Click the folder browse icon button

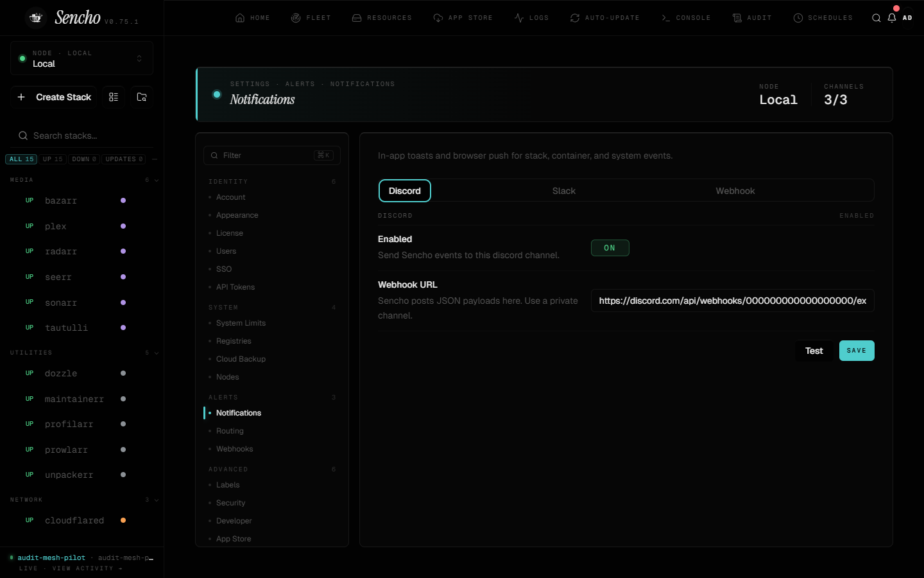click(x=142, y=97)
